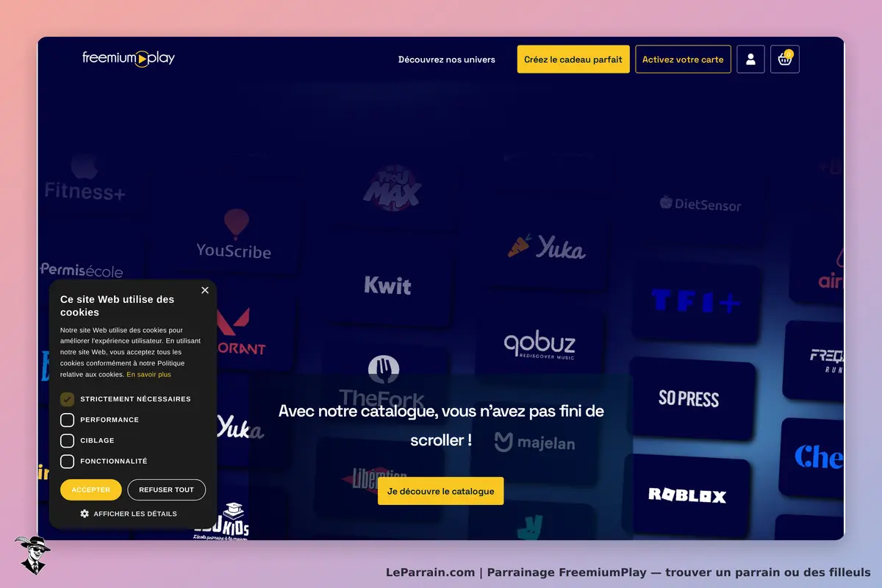Click the freemiumplay logo
The height and width of the screenshot is (588, 882).
(x=129, y=58)
